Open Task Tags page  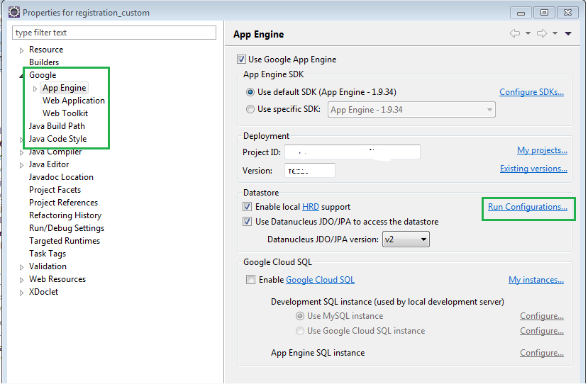click(48, 253)
